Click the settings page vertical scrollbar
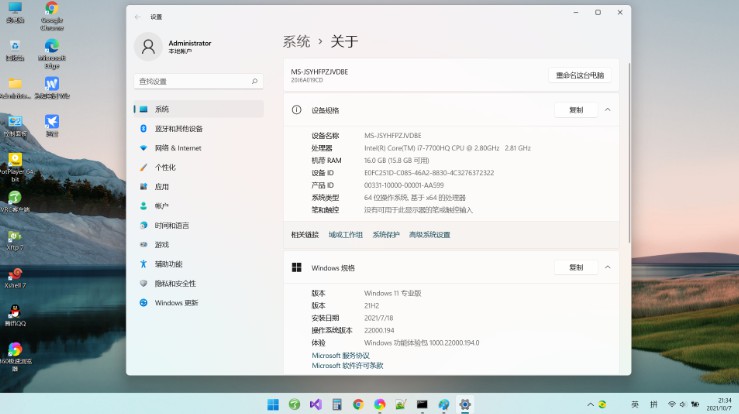Image resolution: width=739 pixels, height=414 pixels. point(629,153)
